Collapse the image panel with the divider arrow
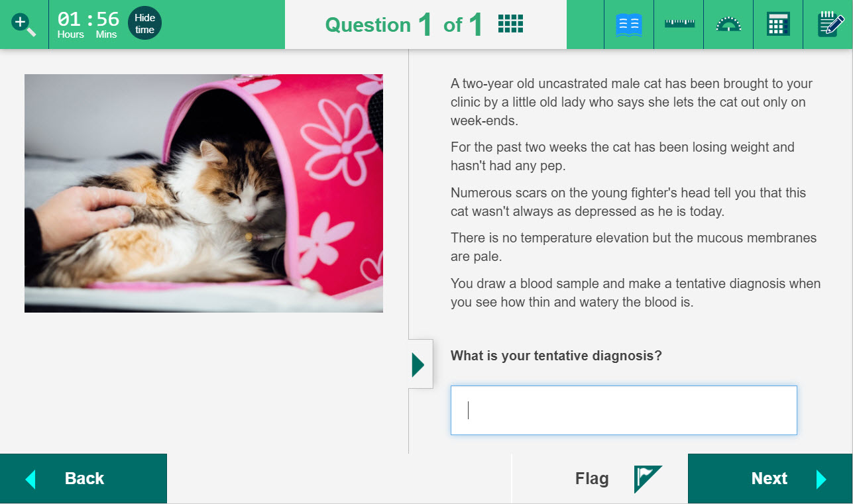 tap(419, 364)
